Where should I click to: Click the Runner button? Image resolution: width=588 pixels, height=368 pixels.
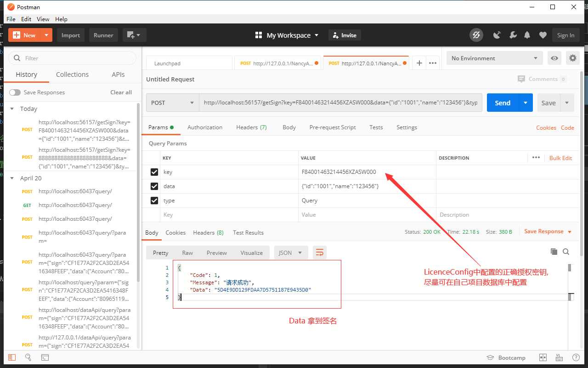tap(103, 35)
